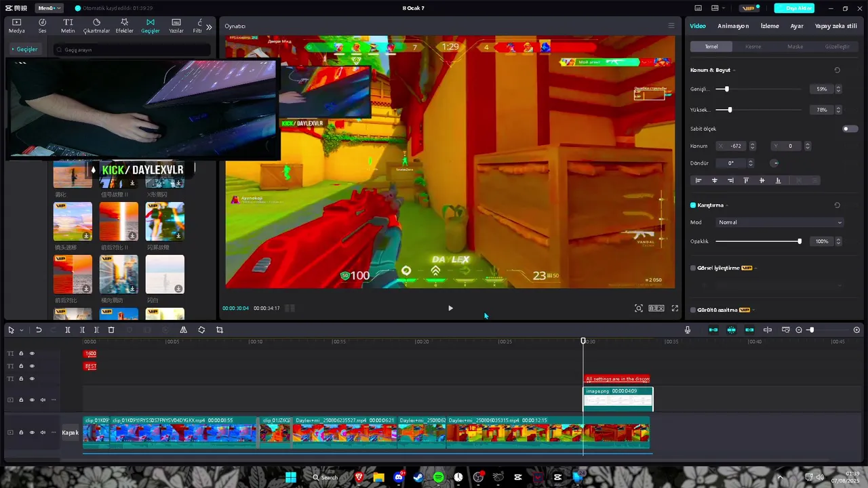868x488 pixels.
Task: Align to top icon
Action: tap(746, 180)
